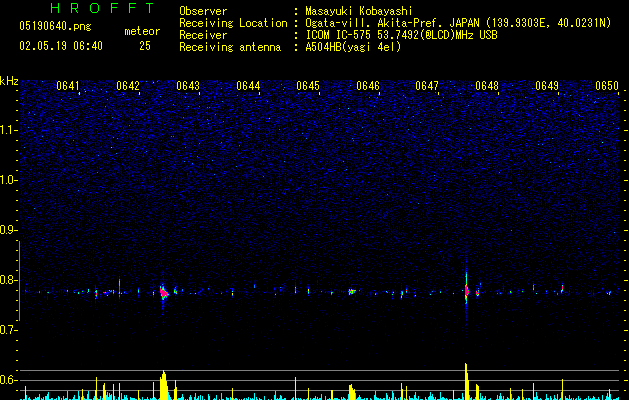Screen dimensions: 629x400
Task: Select the filename 05190640.png
Action: [55, 26]
